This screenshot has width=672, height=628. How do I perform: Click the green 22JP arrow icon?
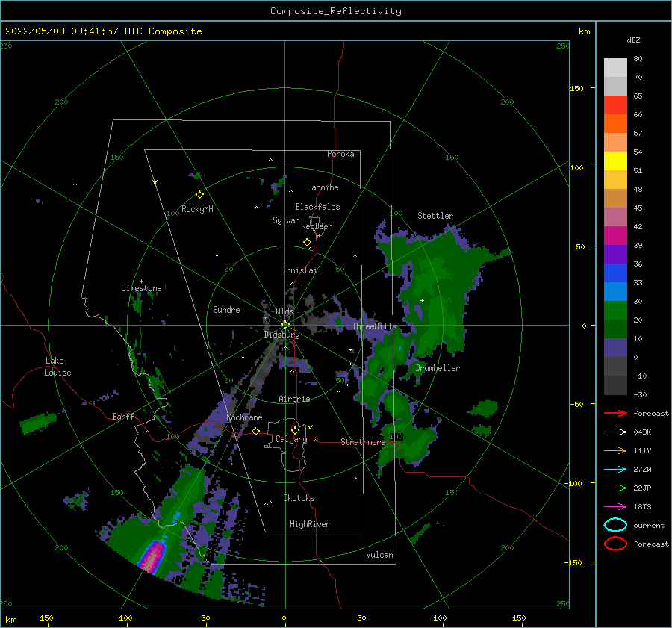coord(615,488)
